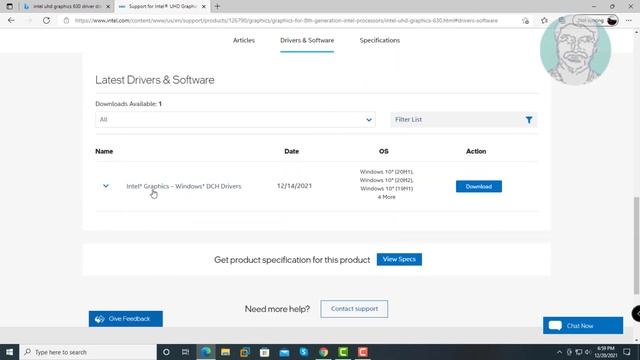Viewport: 640px width, 360px height.
Task: Open Windows Start menu
Action: [x=9, y=352]
